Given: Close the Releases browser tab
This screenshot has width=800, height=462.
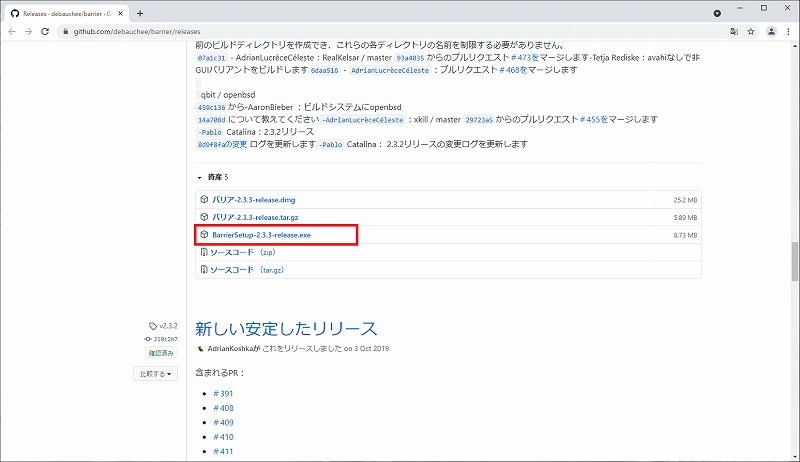Looking at the screenshot, I should (x=121, y=14).
